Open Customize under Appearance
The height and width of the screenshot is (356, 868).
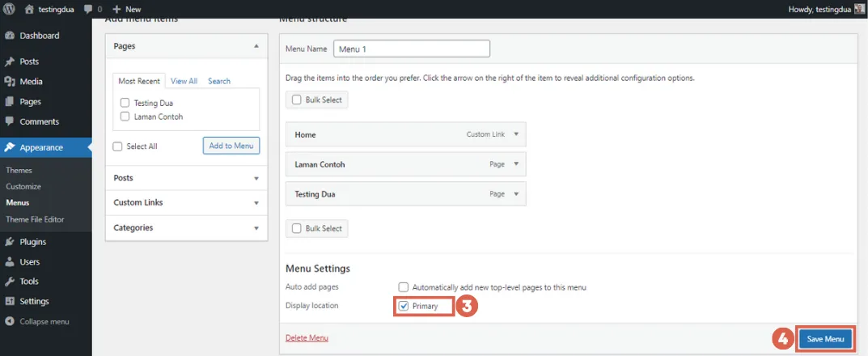pos(23,187)
